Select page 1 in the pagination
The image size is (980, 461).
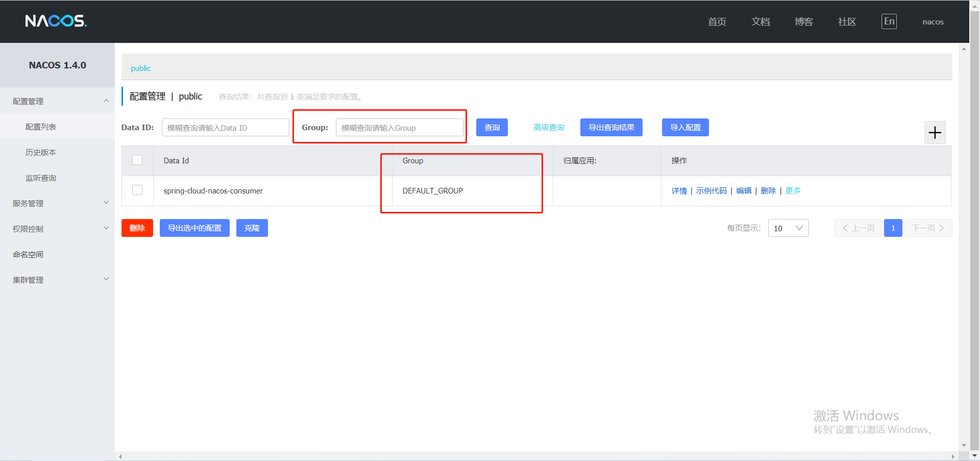coord(893,228)
